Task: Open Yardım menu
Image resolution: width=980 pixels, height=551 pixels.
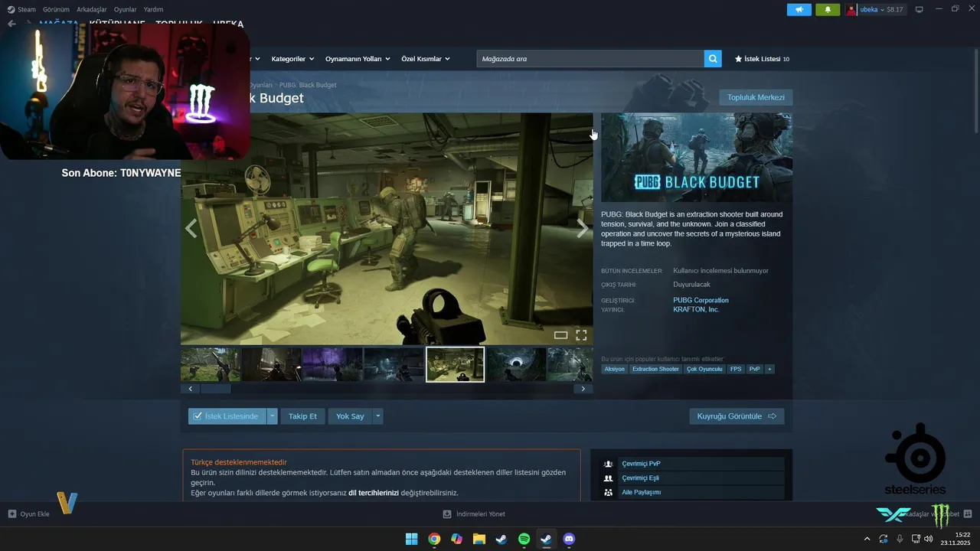Action: coord(153,10)
